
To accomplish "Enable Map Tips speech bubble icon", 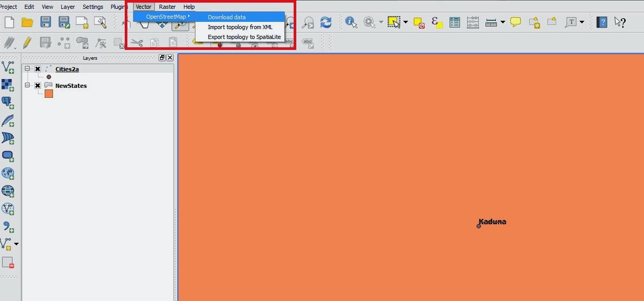I will pyautogui.click(x=516, y=22).
